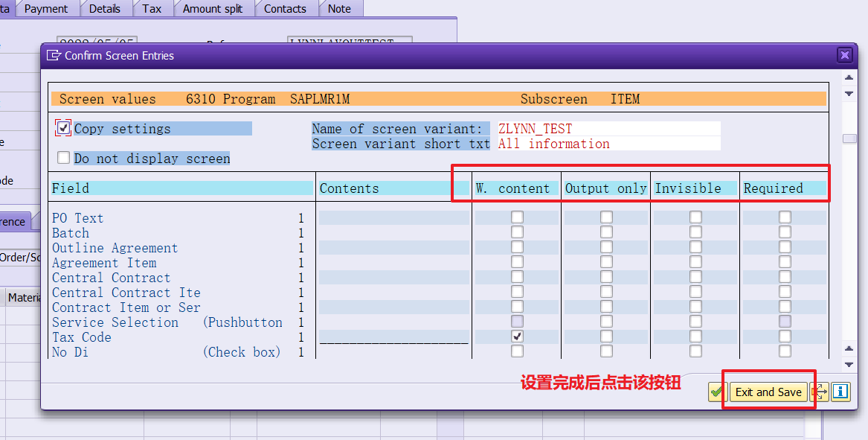Open the Tax tab
The height and width of the screenshot is (440, 868).
[x=152, y=8]
